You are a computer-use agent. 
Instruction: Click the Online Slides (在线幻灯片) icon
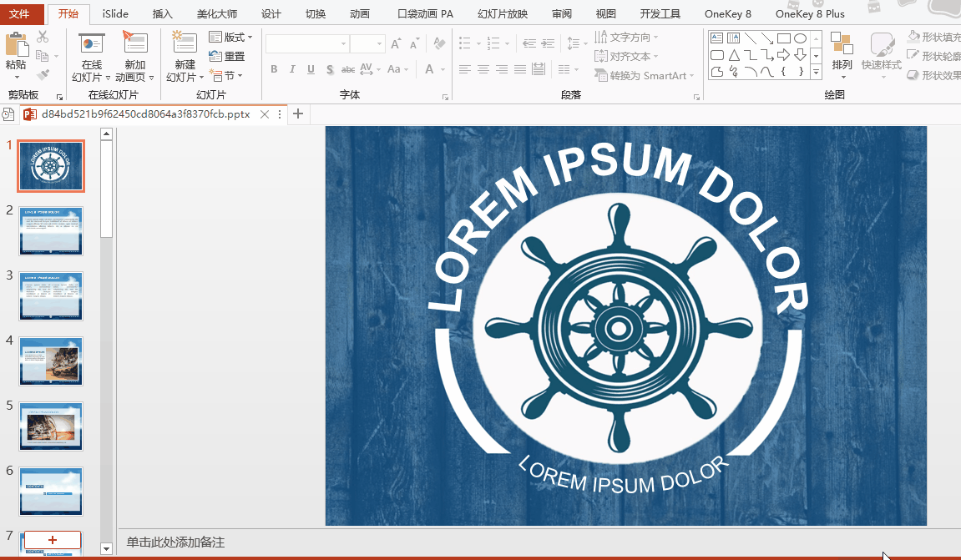tap(91, 43)
